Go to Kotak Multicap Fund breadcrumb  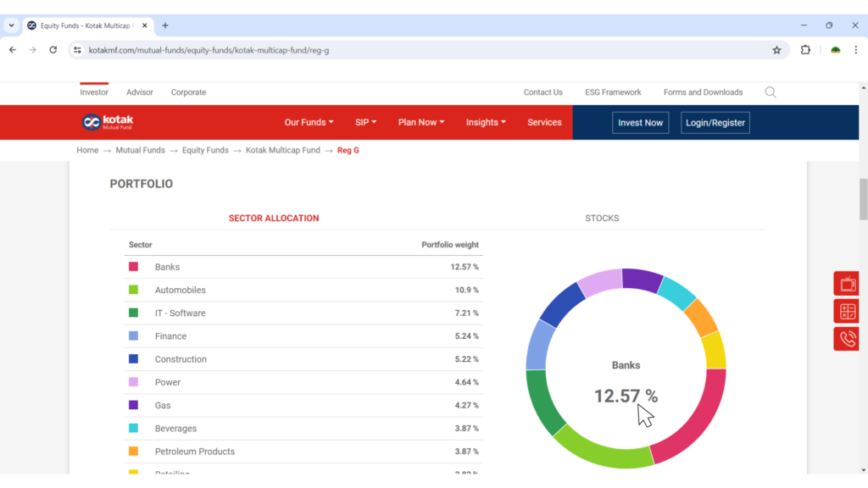[x=283, y=150]
